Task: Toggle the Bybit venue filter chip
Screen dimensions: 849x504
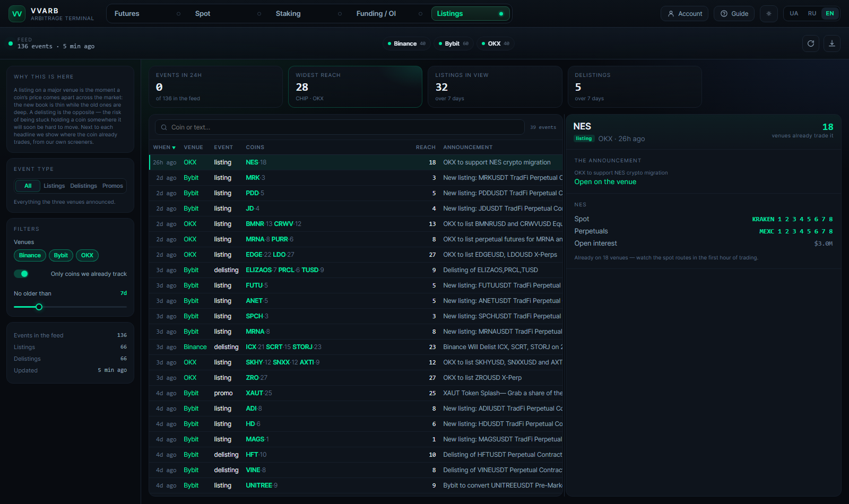Action: [61, 256]
